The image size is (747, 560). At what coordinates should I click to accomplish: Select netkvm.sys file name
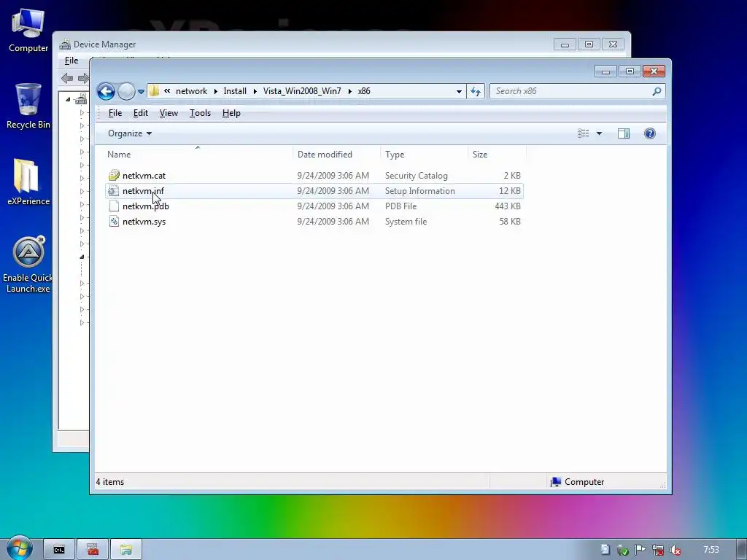(x=144, y=222)
